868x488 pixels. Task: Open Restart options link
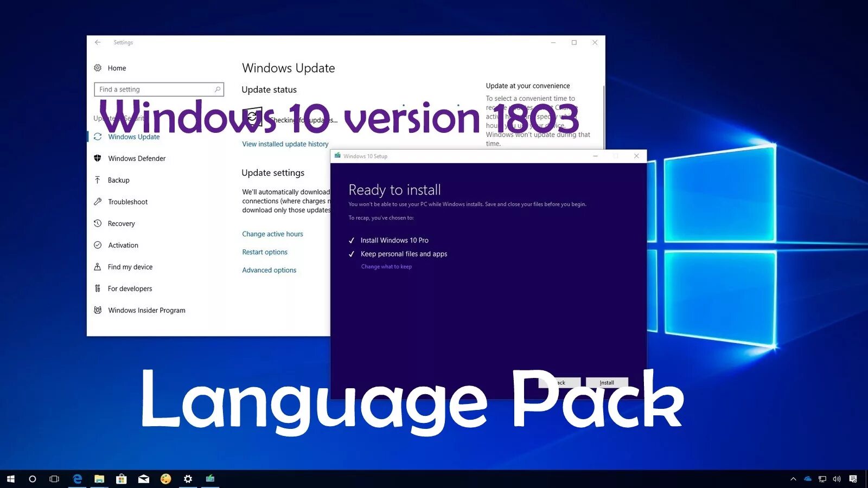tap(265, 252)
